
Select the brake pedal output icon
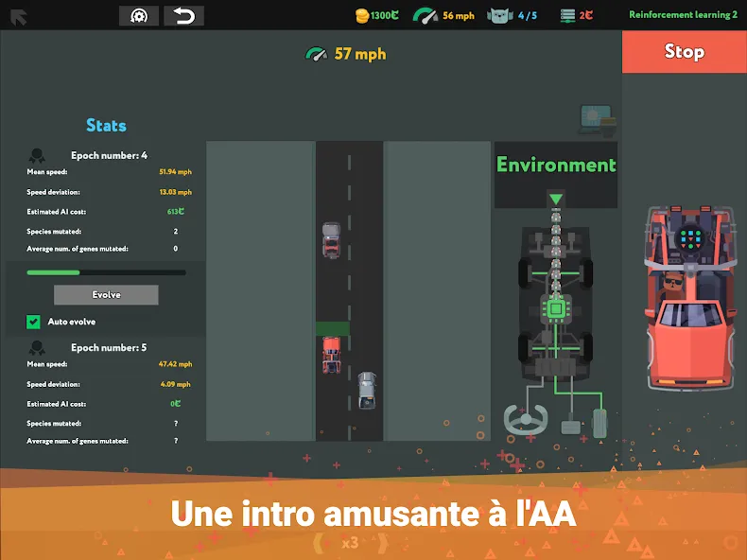tap(570, 426)
